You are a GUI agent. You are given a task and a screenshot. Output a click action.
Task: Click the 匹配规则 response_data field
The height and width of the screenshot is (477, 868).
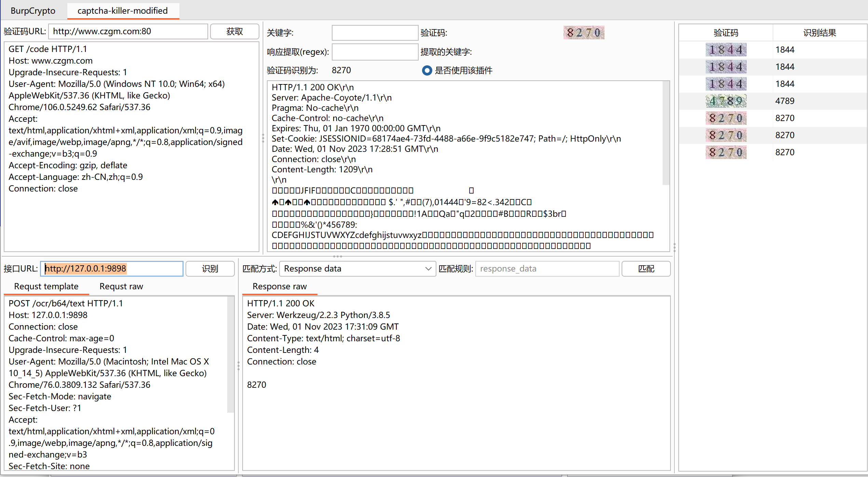click(547, 269)
